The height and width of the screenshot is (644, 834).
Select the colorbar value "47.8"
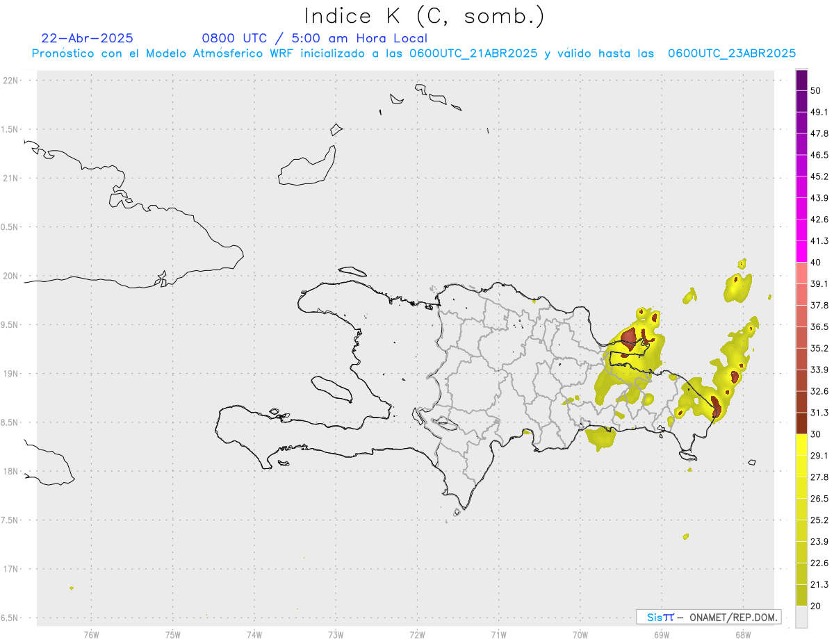819,133
